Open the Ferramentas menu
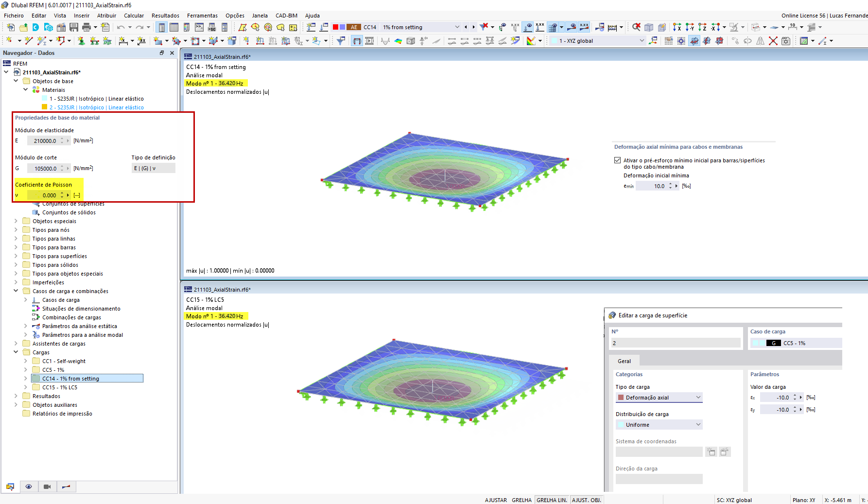The width and height of the screenshot is (868, 504). pos(202,16)
